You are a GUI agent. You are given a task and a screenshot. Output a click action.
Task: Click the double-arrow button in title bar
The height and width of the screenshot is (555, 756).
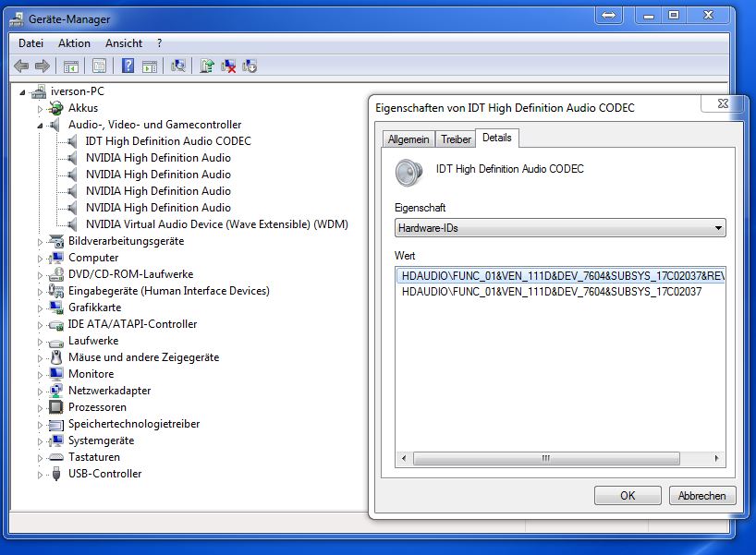click(609, 16)
